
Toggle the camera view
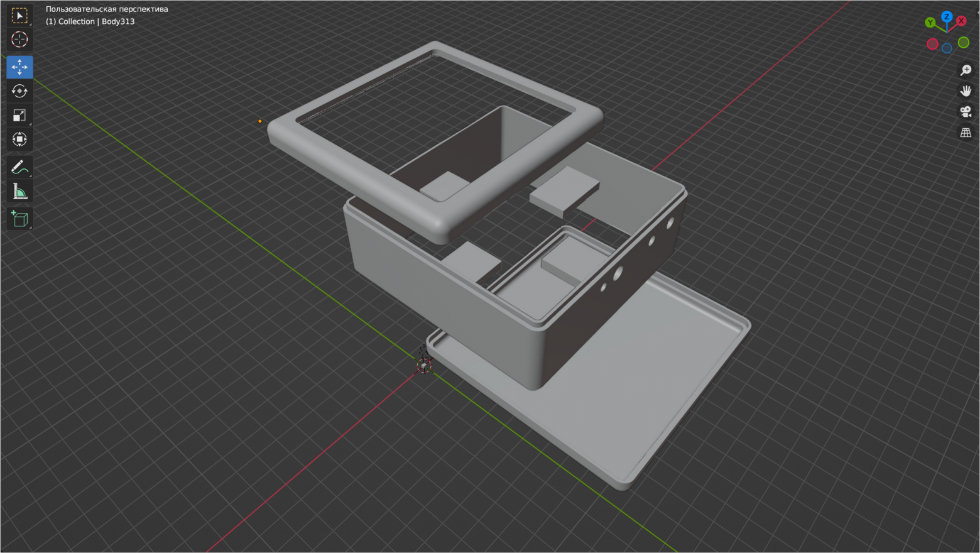pyautogui.click(x=966, y=112)
